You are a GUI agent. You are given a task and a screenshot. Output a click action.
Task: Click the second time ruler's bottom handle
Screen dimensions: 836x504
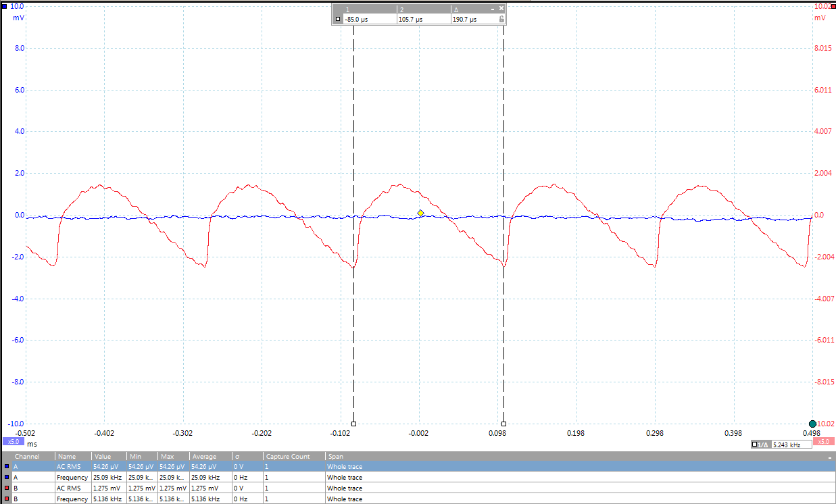coord(504,424)
